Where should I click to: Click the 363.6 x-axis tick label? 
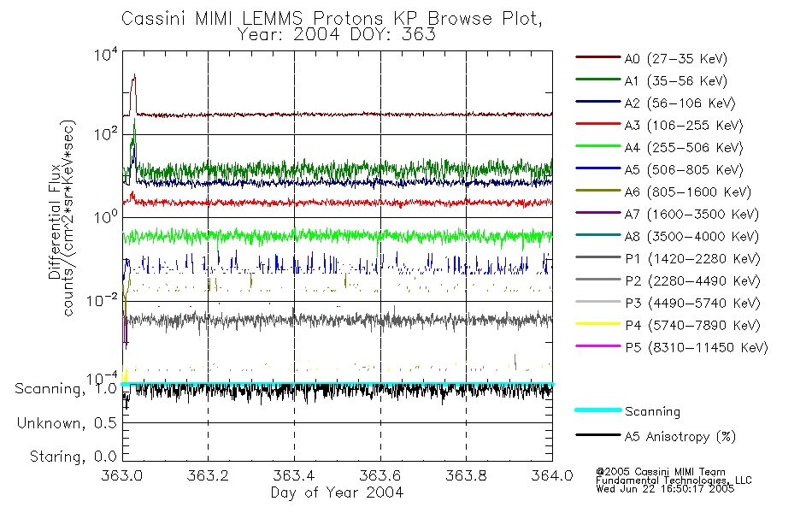tap(380, 475)
